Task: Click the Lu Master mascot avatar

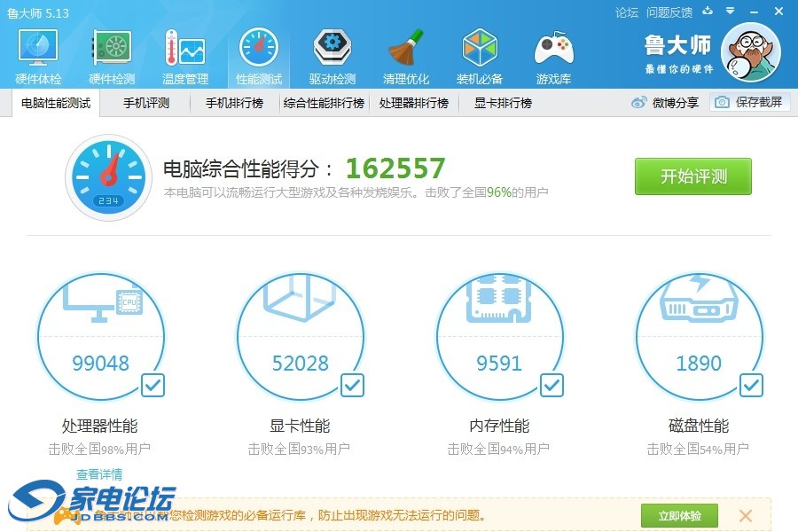Action: (750, 51)
